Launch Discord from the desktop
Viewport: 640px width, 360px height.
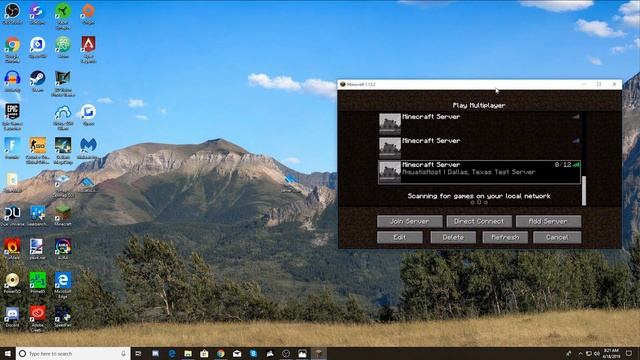click(12, 317)
